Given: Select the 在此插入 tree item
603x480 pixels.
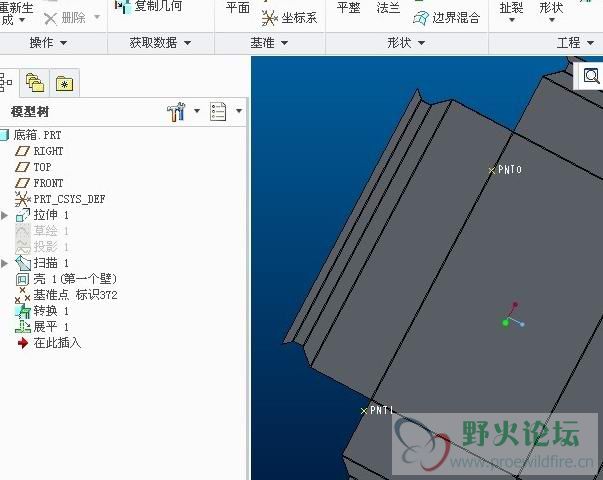Looking at the screenshot, I should click(57, 343).
